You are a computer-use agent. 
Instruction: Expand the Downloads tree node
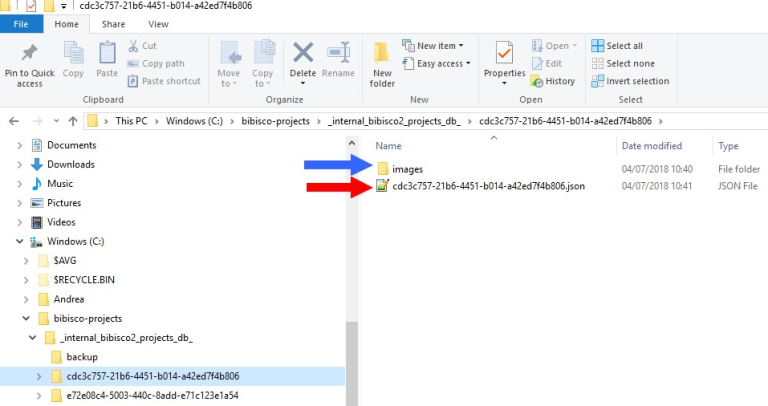click(x=20, y=165)
